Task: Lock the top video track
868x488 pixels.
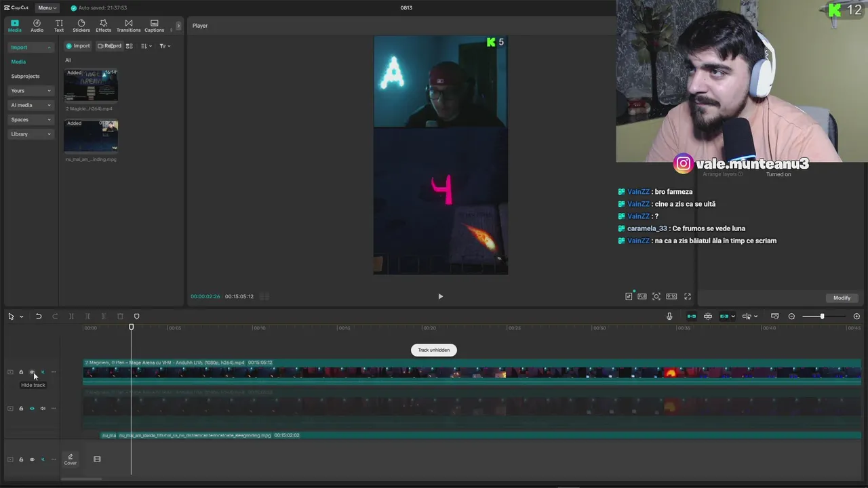Action: (x=21, y=372)
